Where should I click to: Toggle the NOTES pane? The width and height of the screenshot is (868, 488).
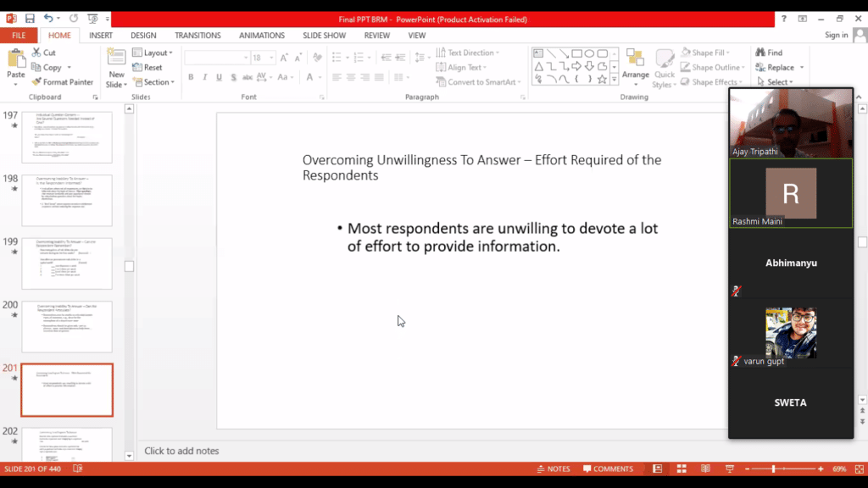554,469
